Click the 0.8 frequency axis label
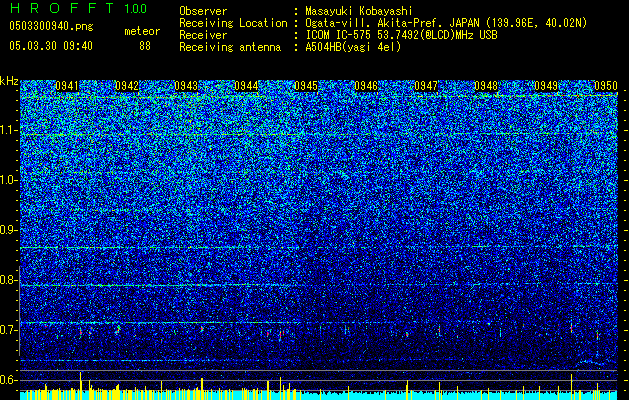The width and height of the screenshot is (629, 400). point(9,280)
